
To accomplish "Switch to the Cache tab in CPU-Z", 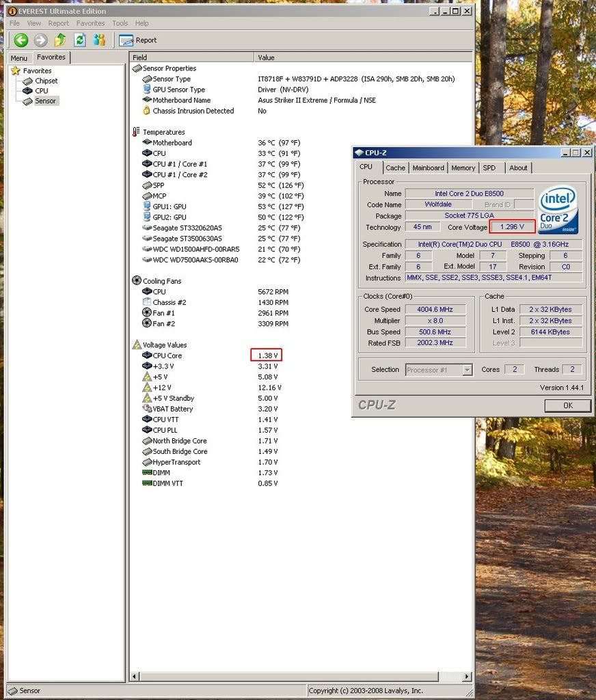I will (x=396, y=168).
